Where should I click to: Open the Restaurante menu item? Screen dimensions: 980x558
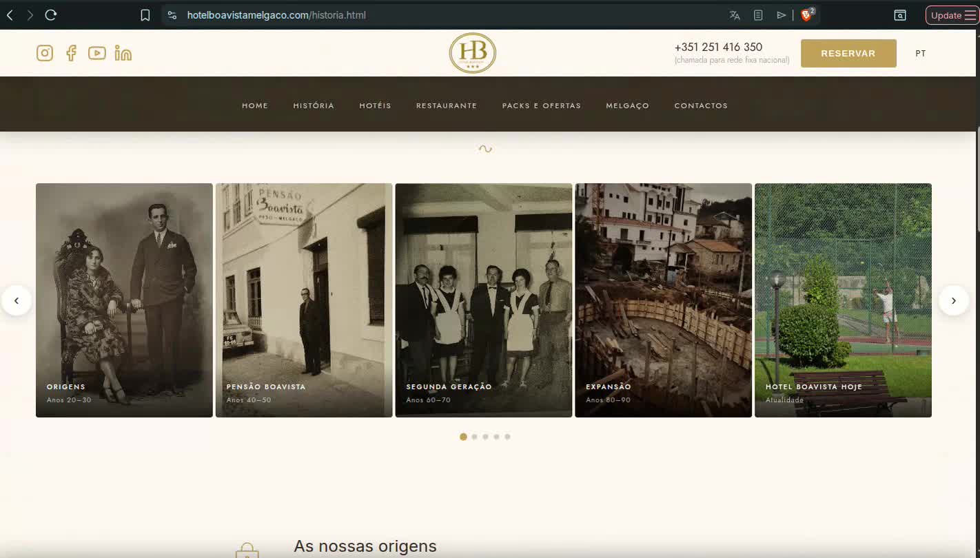[447, 105]
